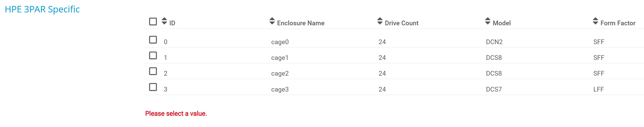The width and height of the screenshot is (644, 127).
Task: Open the HPE 3PAR Specific heading
Action: click(x=42, y=9)
